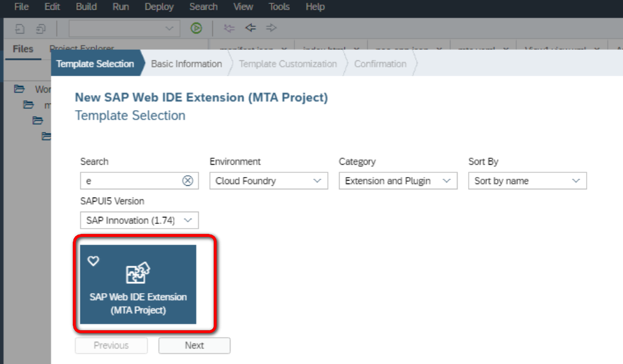Open the Sort By dropdown
The image size is (623, 364).
[x=527, y=181]
